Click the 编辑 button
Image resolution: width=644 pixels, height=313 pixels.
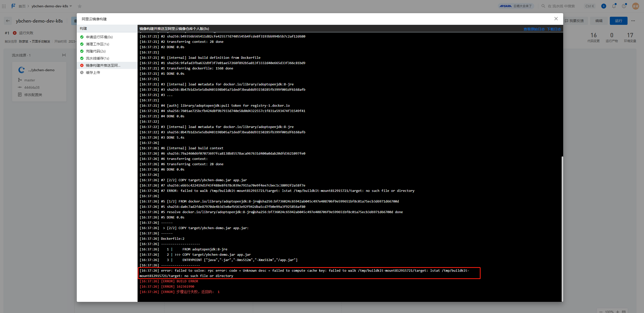click(x=599, y=21)
